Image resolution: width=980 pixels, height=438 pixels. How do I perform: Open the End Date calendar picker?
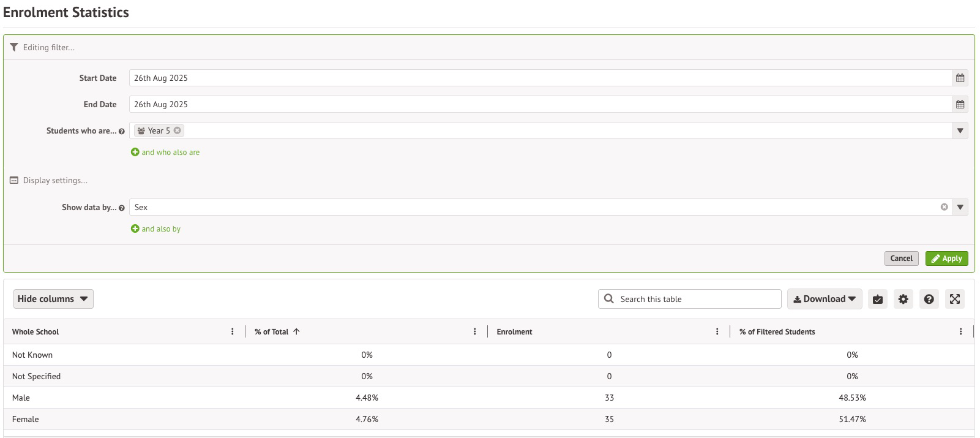pos(960,104)
